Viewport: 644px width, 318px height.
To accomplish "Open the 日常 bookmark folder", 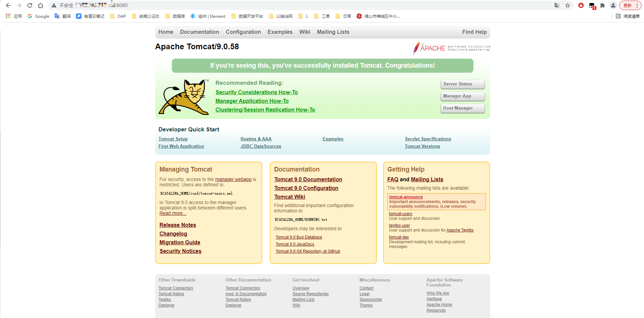I will (343, 16).
